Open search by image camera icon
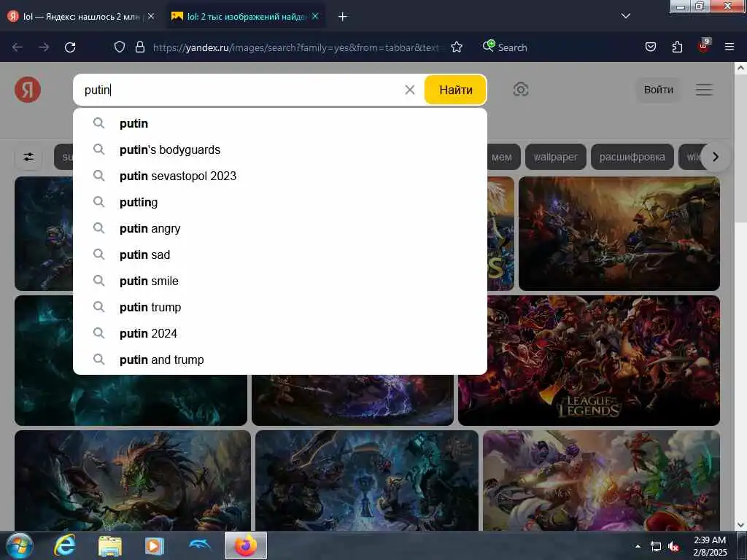Screen dimensions: 747x560 (521, 90)
